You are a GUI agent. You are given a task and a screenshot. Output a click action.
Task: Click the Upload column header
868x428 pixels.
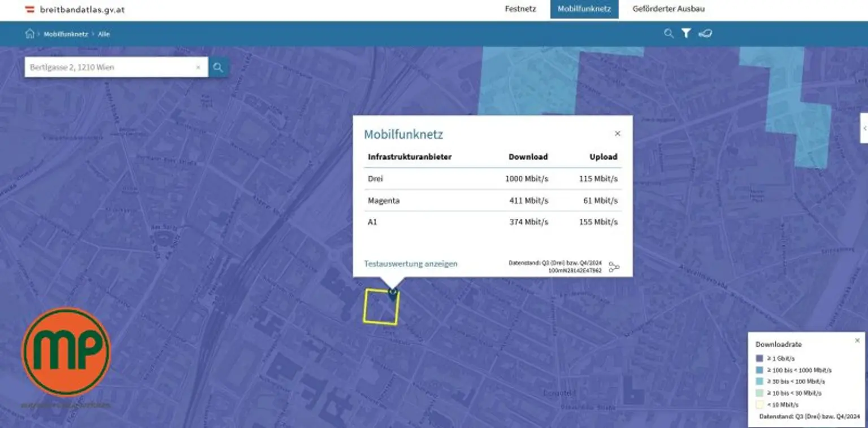coord(604,157)
